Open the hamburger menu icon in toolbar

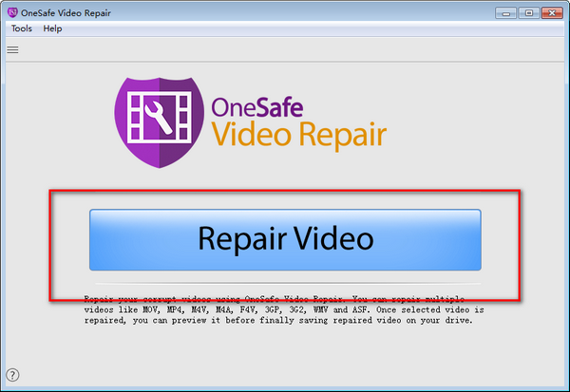tap(12, 49)
